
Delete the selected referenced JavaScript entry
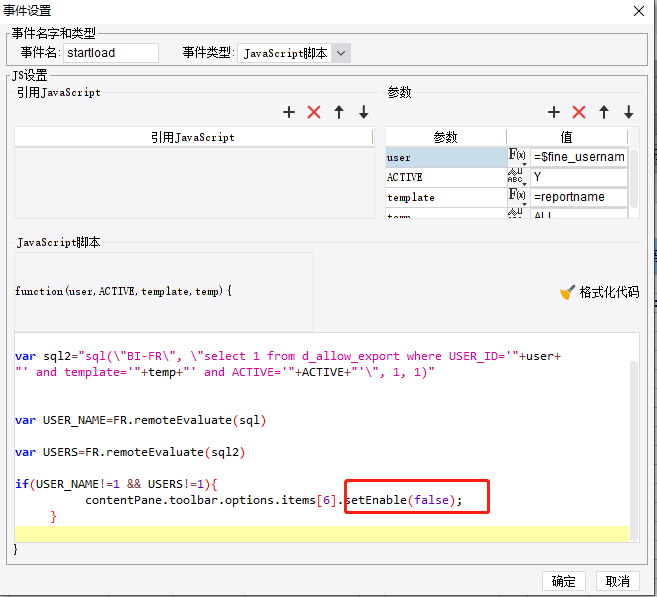[314, 112]
